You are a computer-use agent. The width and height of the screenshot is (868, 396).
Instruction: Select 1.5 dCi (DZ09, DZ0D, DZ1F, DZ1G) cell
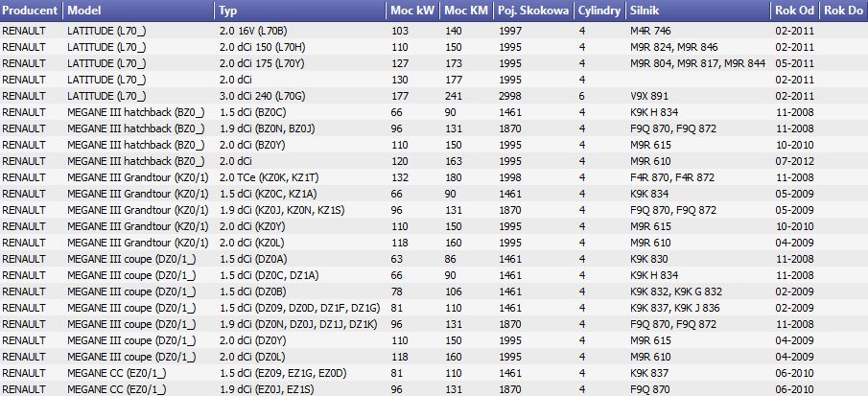[x=300, y=308]
